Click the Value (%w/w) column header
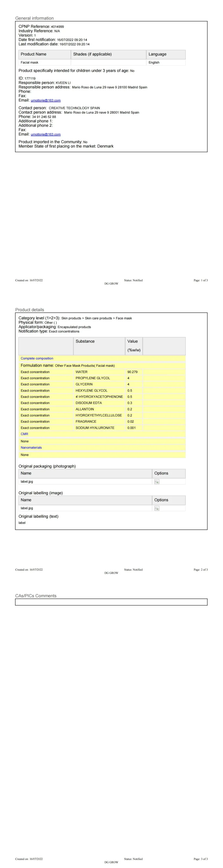 [134, 346]
